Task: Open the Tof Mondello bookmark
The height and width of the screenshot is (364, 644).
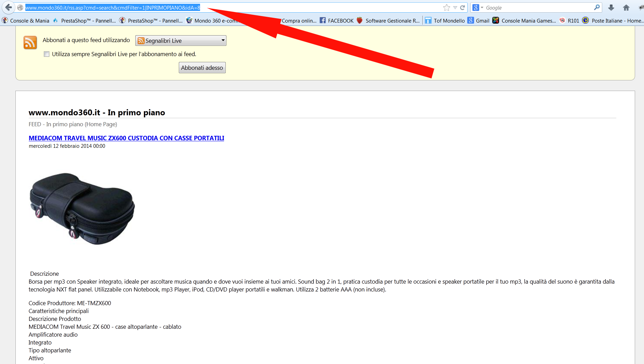Action: tap(445, 21)
